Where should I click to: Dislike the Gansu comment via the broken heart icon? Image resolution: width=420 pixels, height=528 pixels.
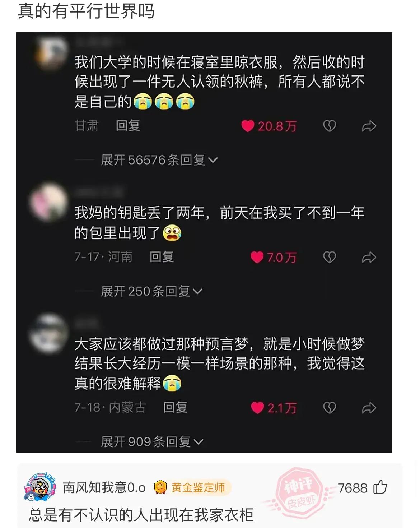330,126
